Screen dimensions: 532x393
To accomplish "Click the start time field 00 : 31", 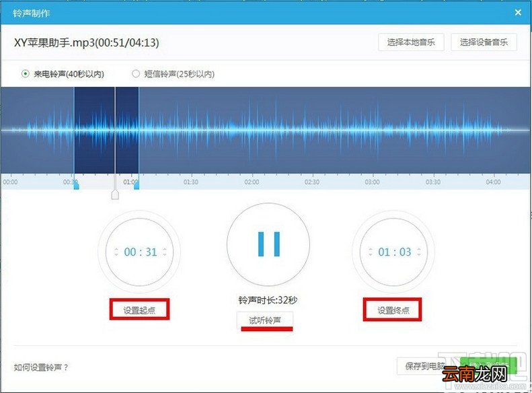I will click(x=141, y=252).
